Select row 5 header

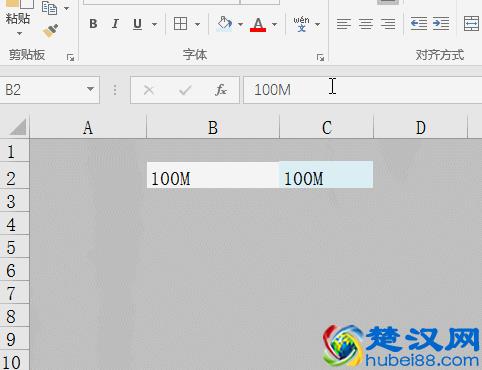[14, 247]
